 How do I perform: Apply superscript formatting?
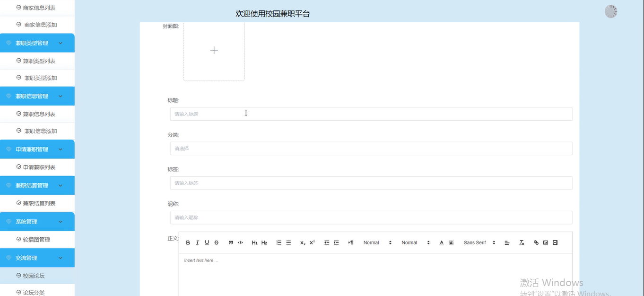click(312, 242)
